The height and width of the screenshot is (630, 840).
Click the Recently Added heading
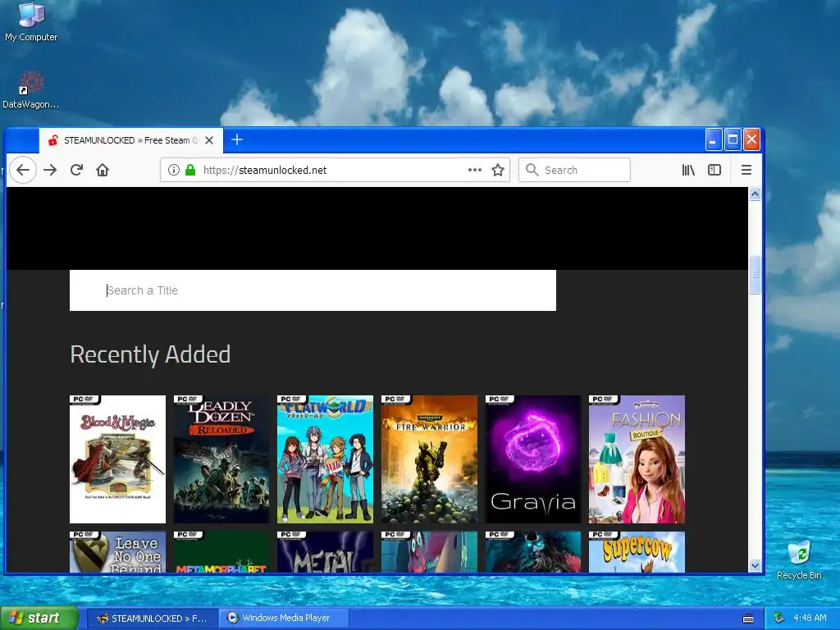tap(151, 354)
